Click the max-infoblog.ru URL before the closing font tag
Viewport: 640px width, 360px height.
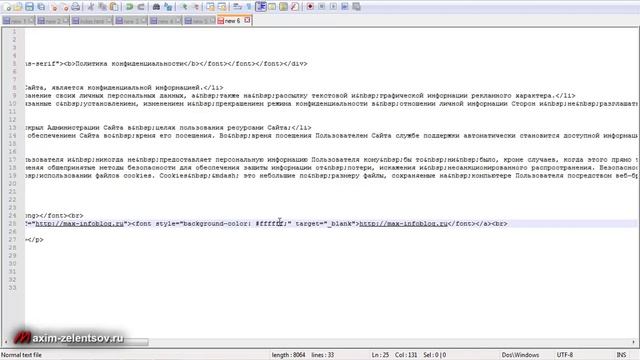[x=403, y=224]
